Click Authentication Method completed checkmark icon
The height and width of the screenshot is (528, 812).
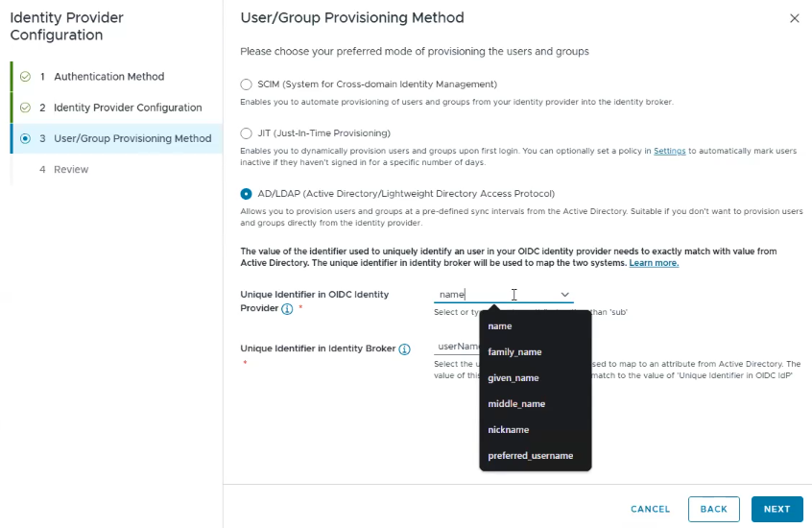pos(25,77)
